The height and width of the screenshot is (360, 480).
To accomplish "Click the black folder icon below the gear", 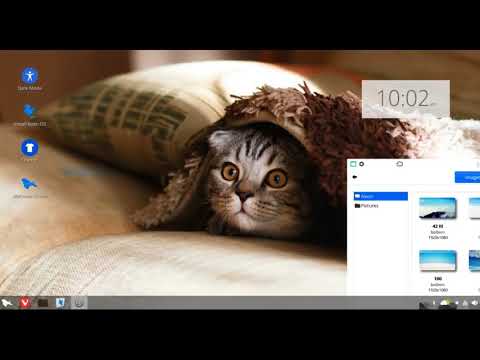I will coord(355,177).
